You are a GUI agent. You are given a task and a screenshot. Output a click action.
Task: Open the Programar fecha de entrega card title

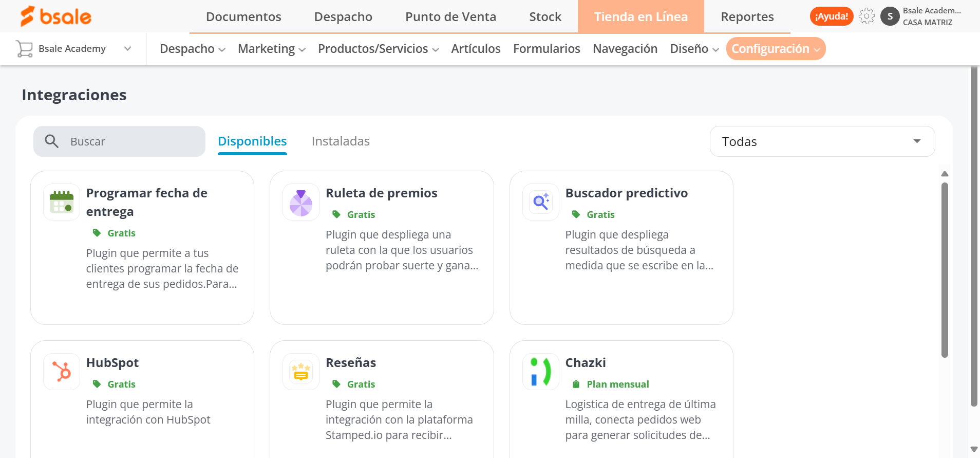click(147, 202)
